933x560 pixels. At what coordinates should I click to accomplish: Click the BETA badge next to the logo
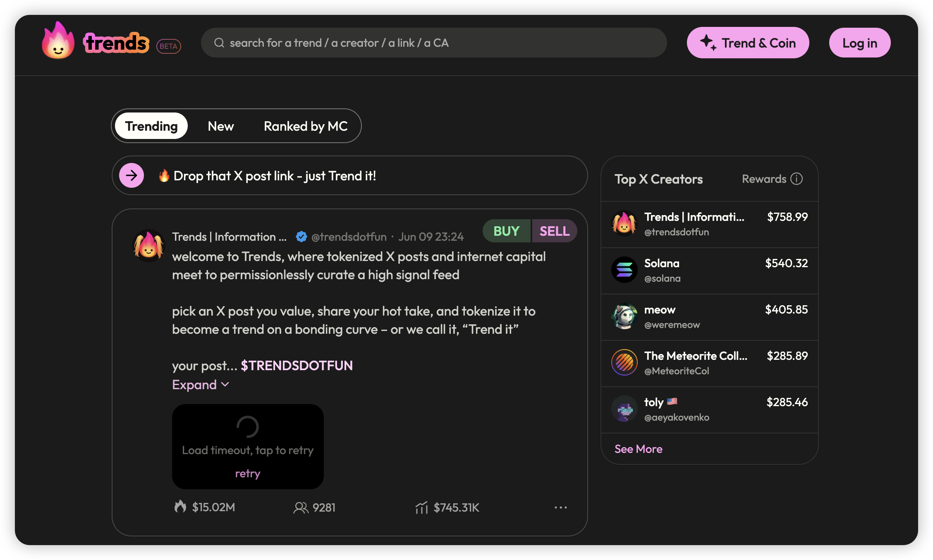(x=169, y=46)
